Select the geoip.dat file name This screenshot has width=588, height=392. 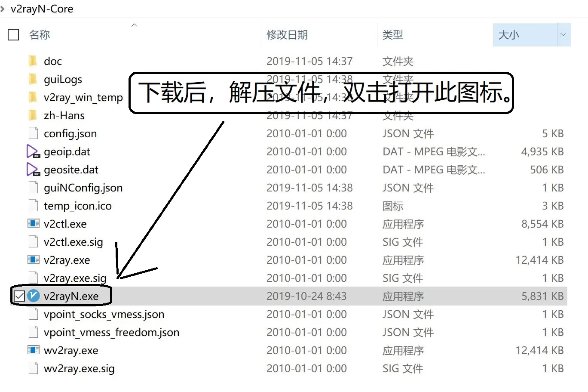[67, 151]
